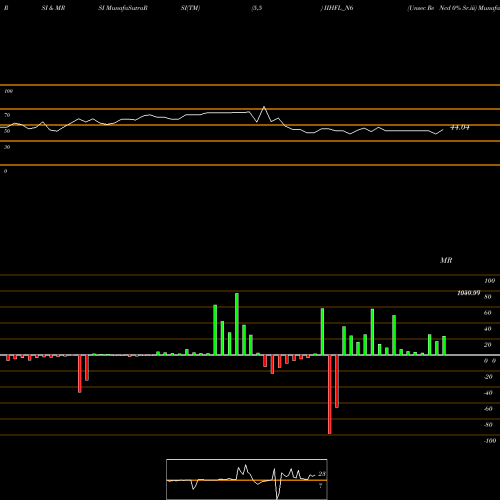The width and height of the screenshot is (500, 500).
Task: Click the longest red MR bar
Action: click(330, 394)
